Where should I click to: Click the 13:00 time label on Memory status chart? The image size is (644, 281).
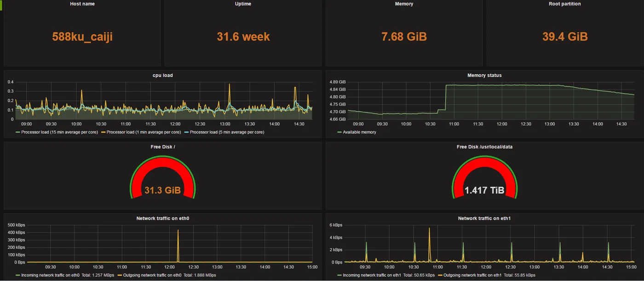(550, 124)
